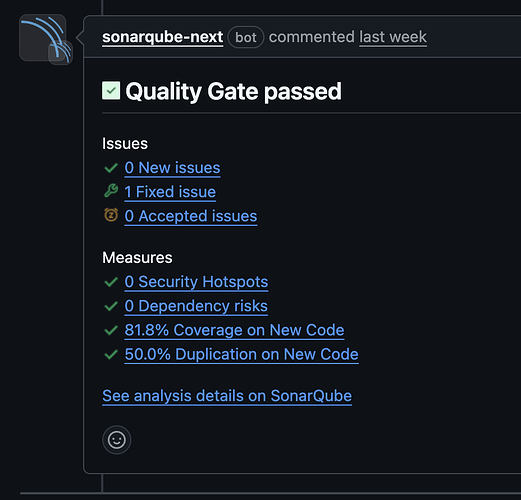521x500 pixels.
Task: Open the sonarqube-next author profile link
Action: coord(162,37)
